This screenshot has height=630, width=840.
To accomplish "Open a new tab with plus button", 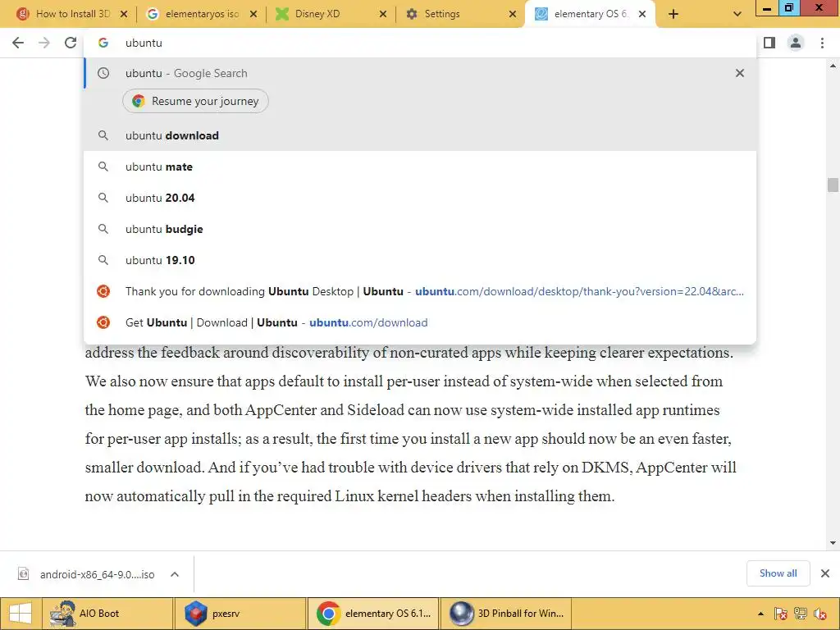I will (673, 15).
